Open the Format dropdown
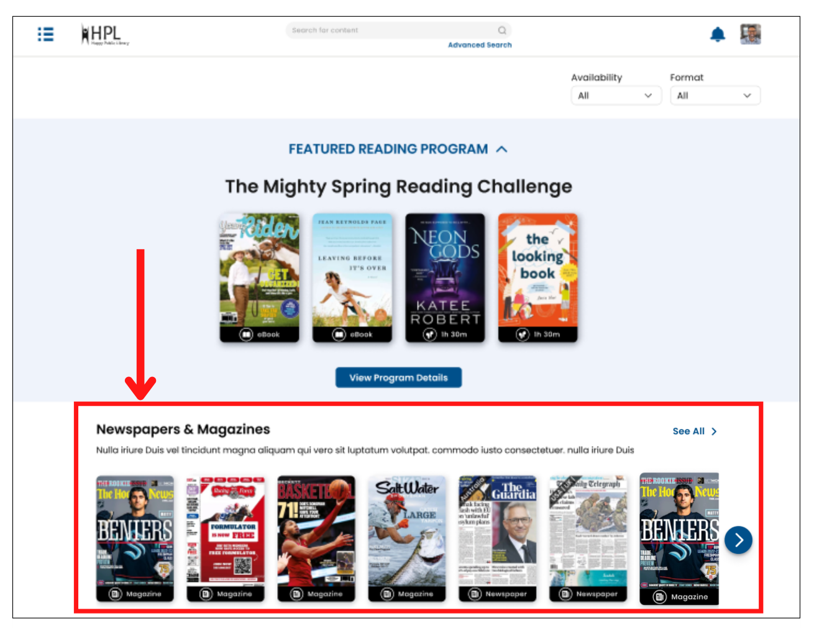The height and width of the screenshot is (644, 814). (x=715, y=96)
